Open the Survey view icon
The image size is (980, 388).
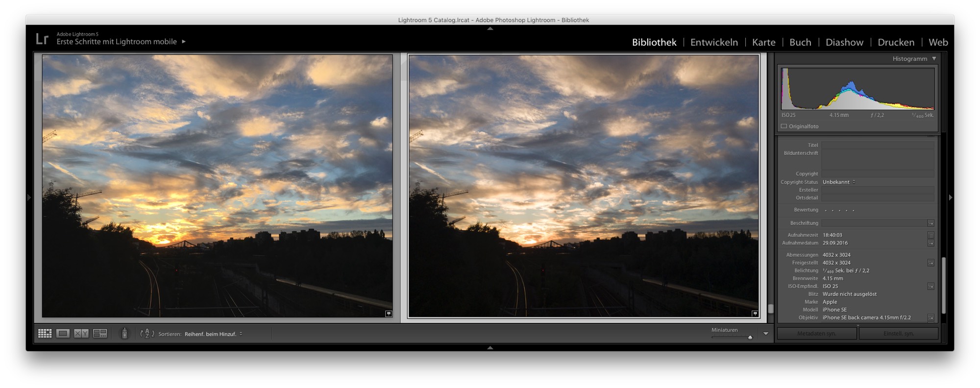100,334
